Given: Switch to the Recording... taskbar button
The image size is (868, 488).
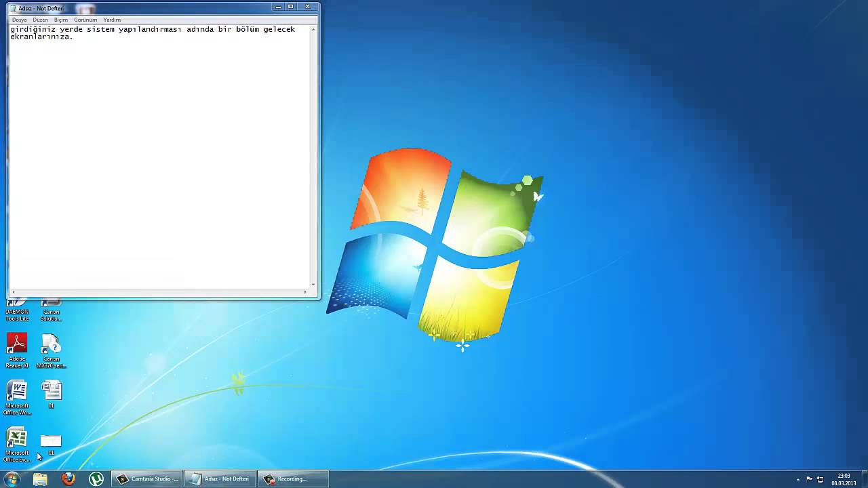Looking at the screenshot, I should click(293, 479).
